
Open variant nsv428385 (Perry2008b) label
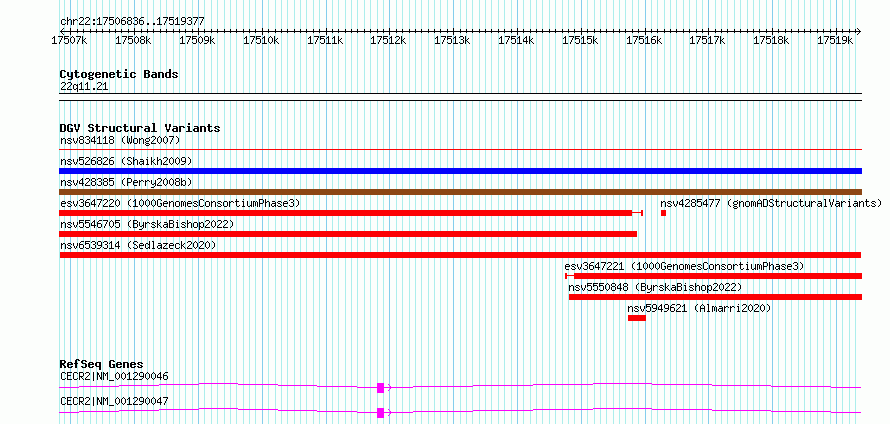pyautogui.click(x=126, y=182)
